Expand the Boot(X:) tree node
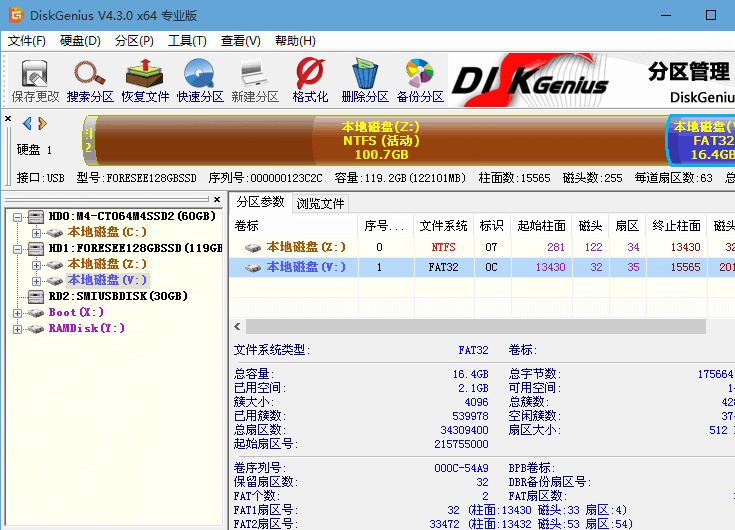The image size is (735, 530). (18, 313)
